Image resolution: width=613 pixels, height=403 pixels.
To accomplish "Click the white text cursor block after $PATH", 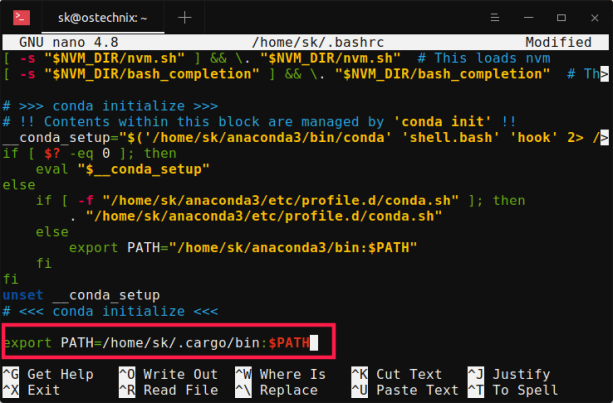I will click(x=314, y=343).
